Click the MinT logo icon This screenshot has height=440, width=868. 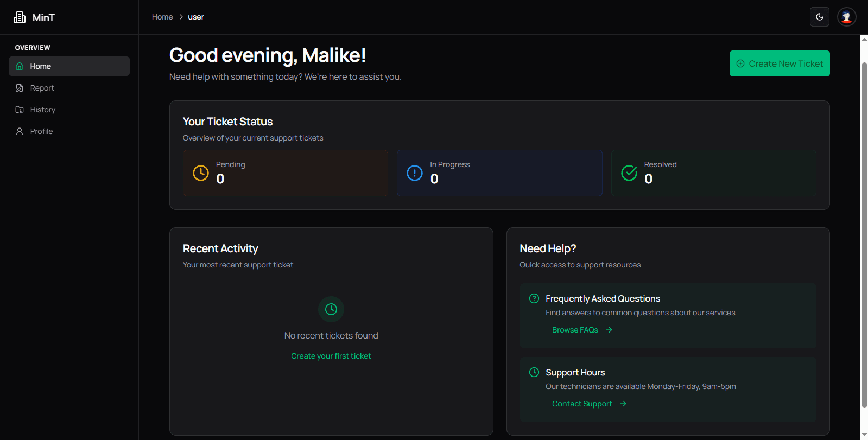20,17
